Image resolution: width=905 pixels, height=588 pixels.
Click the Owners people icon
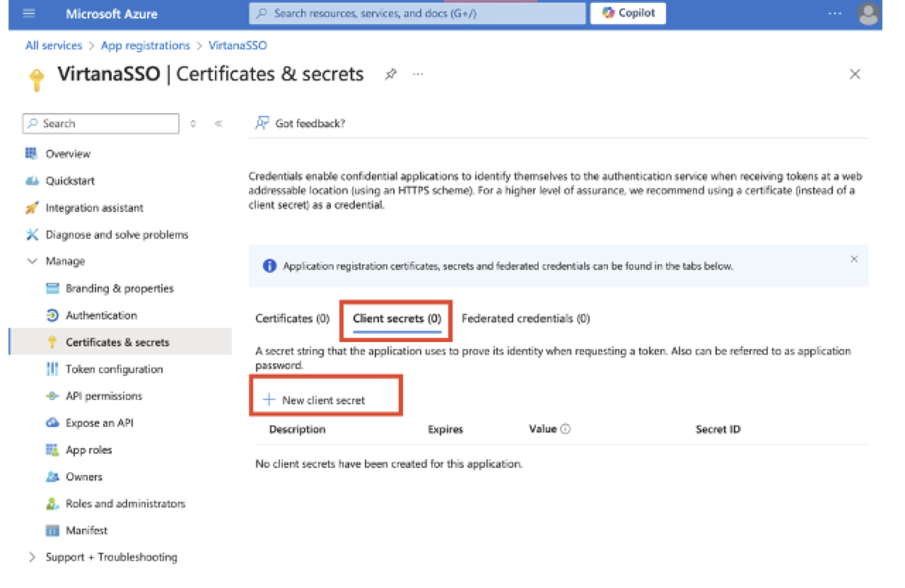(52, 477)
